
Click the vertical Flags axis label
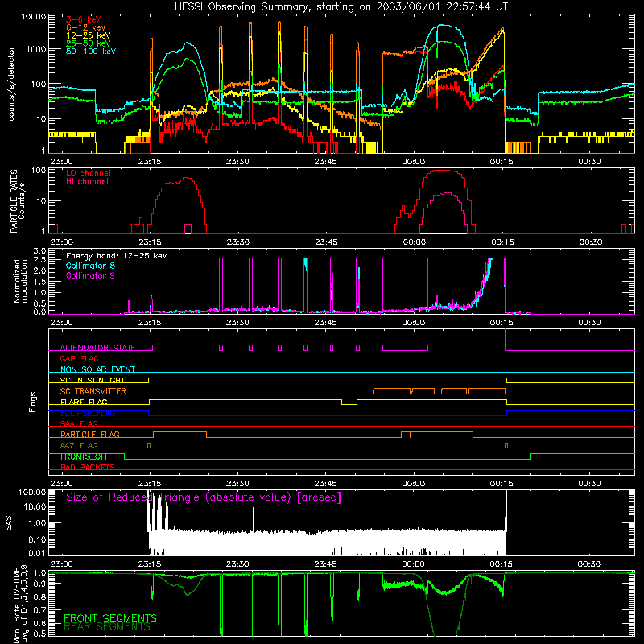[33, 402]
